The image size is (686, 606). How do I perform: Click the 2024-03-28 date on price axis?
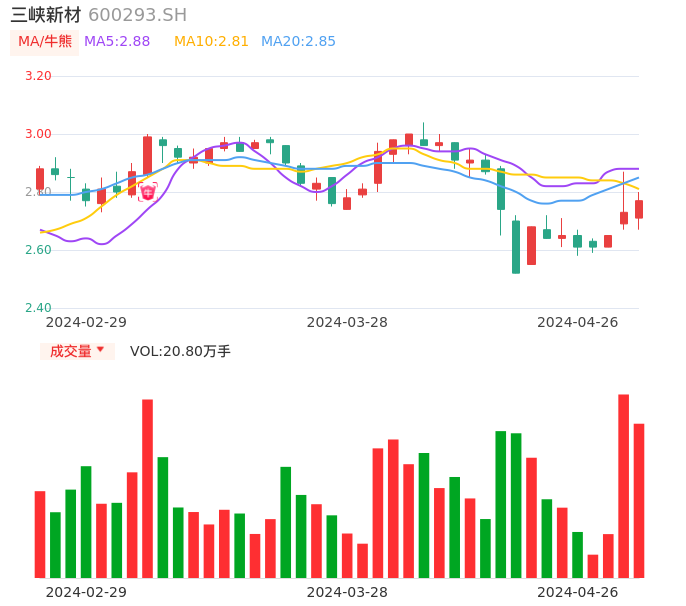pos(347,322)
